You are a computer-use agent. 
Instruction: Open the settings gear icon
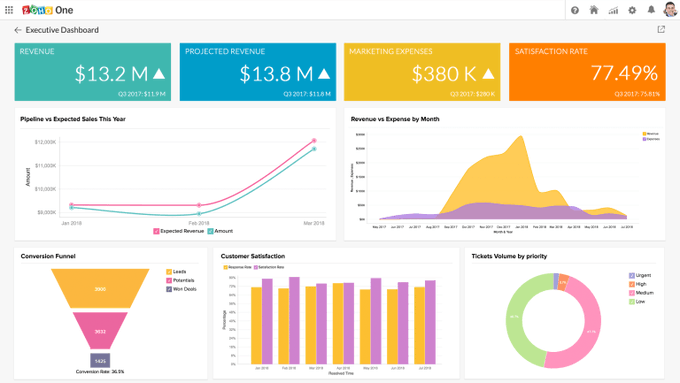pyautogui.click(x=632, y=10)
